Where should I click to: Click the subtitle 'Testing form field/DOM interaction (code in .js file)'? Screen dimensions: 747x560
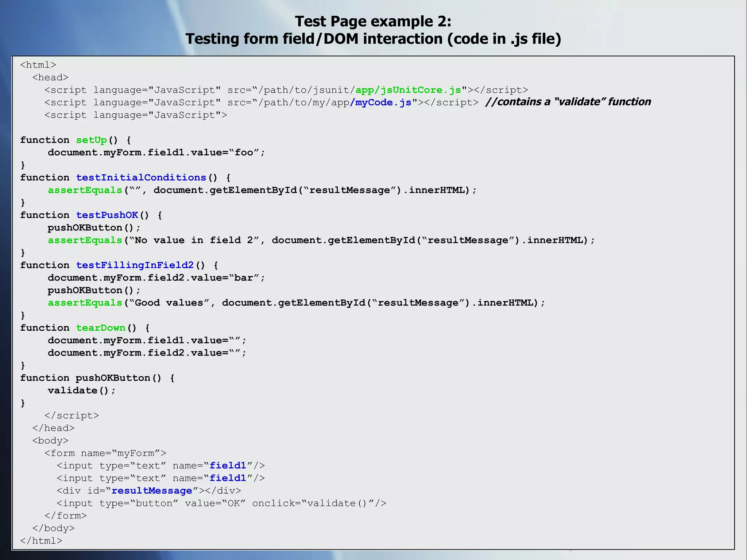point(373,39)
